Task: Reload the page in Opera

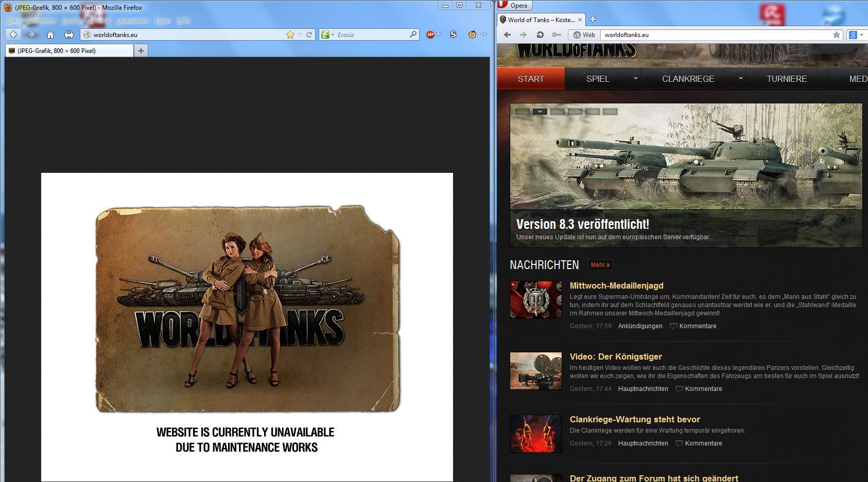Action: tap(540, 34)
